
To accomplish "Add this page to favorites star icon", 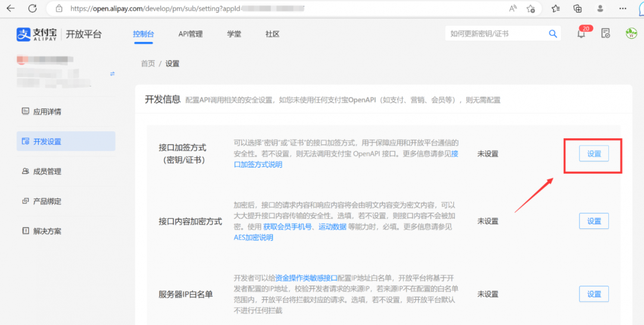I will 531,8.
